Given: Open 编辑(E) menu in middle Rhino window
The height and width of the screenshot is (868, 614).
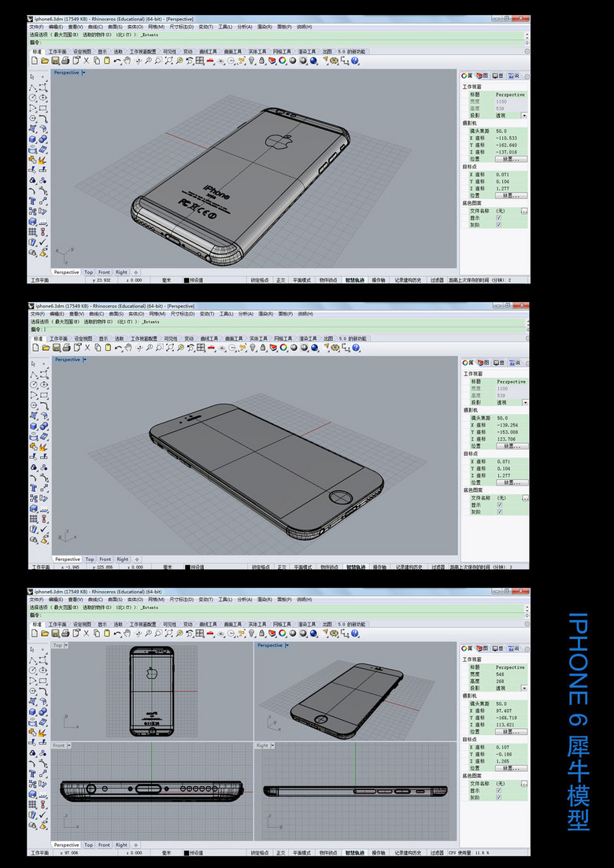Looking at the screenshot, I should coord(57,314).
